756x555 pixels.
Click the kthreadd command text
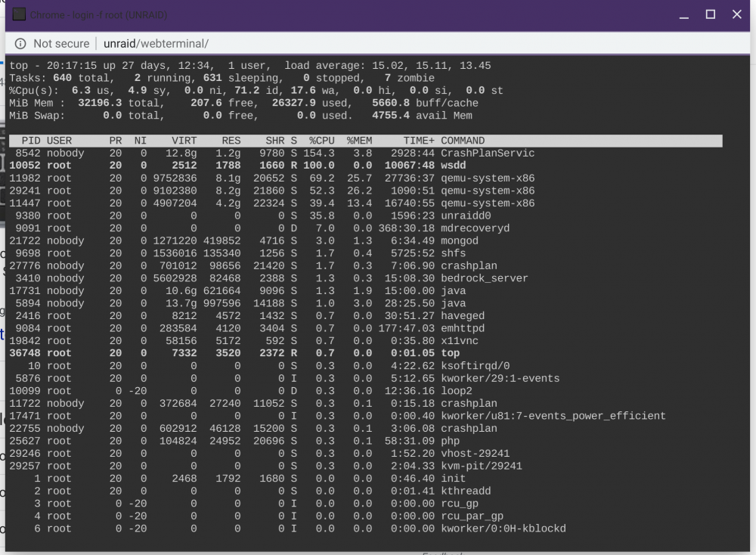pyautogui.click(x=466, y=491)
